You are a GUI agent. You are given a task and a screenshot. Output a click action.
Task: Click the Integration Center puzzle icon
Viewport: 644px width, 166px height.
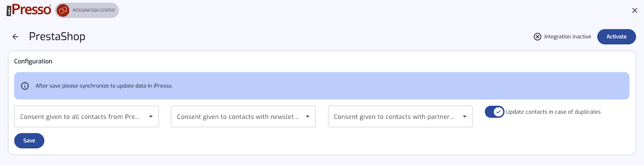[63, 10]
